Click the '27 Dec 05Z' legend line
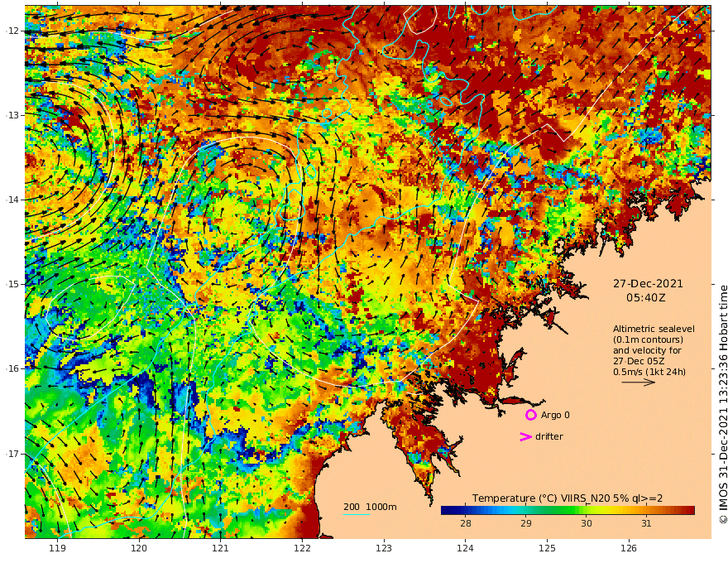Image resolution: width=728 pixels, height=563 pixels. 639,361
